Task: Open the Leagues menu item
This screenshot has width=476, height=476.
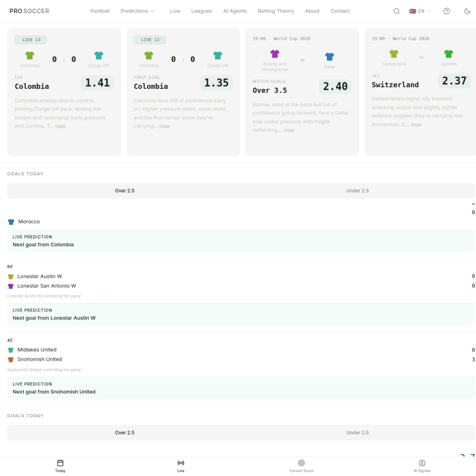Action: 202,11
